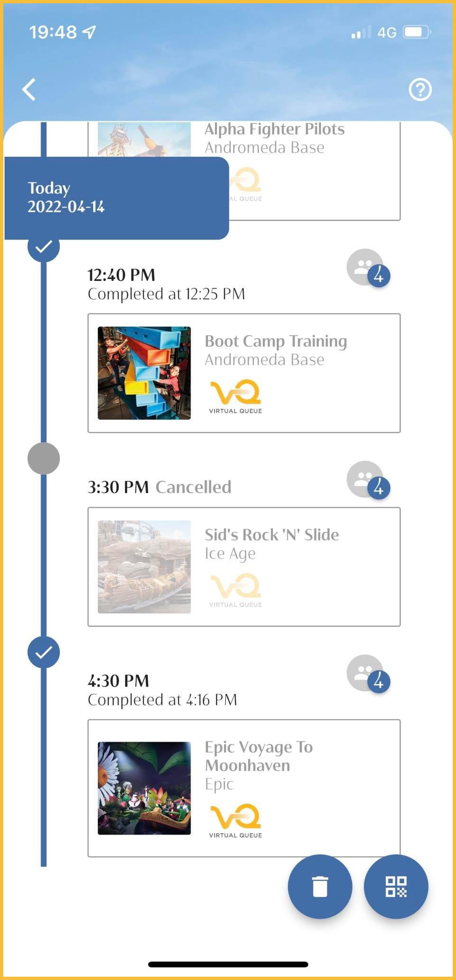The image size is (456, 980).
Task: Tap the trash delete button
Action: 320,886
